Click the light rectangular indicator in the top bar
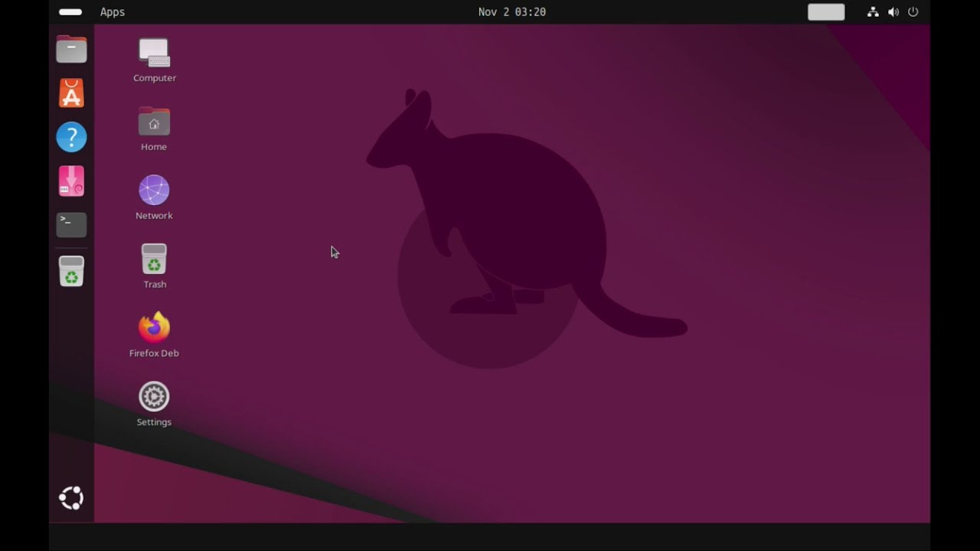Image resolution: width=980 pixels, height=551 pixels. [x=826, y=12]
